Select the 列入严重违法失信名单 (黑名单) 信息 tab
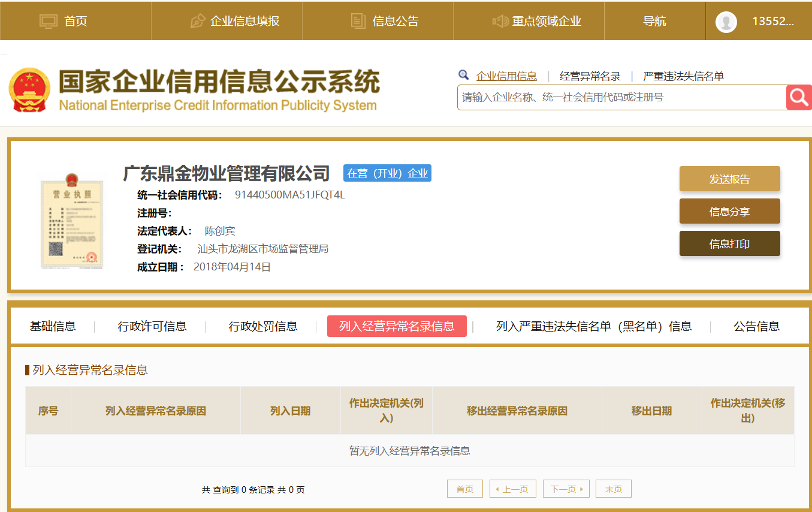 click(x=593, y=326)
